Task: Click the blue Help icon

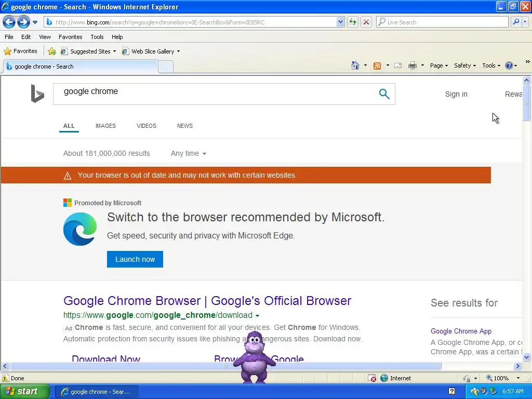Action: [509, 65]
